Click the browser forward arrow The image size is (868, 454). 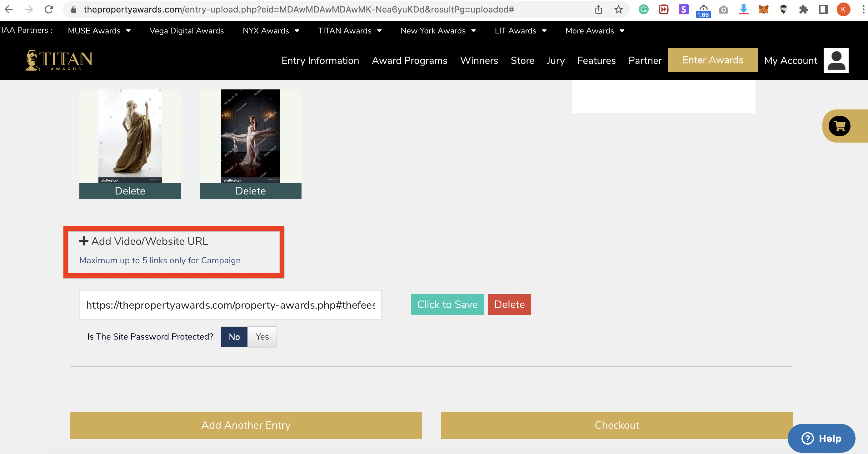coord(29,9)
